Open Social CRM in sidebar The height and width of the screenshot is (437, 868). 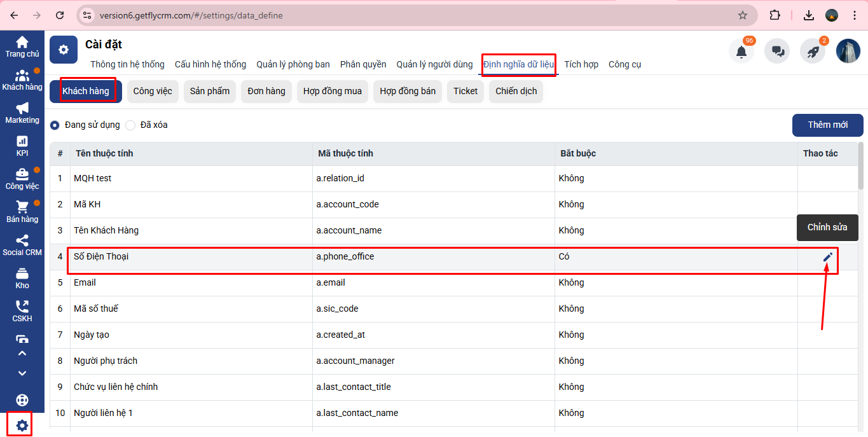click(x=22, y=246)
